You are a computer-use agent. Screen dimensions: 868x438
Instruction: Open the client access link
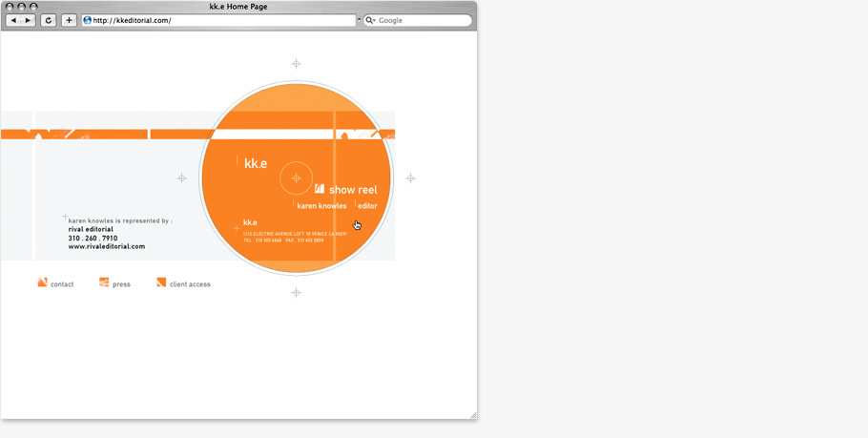click(x=190, y=284)
